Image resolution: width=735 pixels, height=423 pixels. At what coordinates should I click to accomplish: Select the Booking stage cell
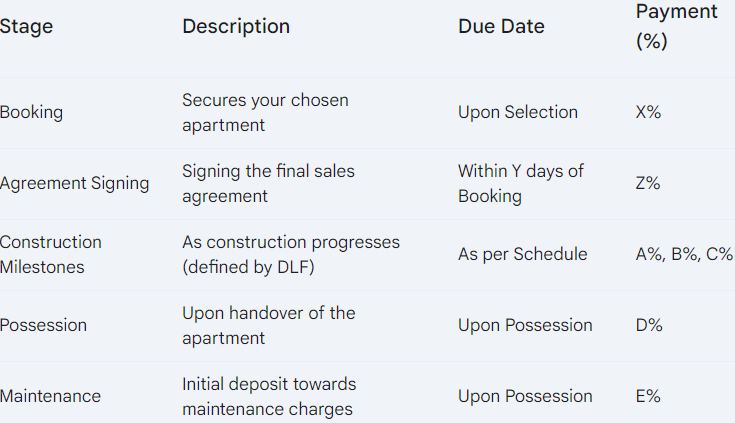tap(31, 113)
